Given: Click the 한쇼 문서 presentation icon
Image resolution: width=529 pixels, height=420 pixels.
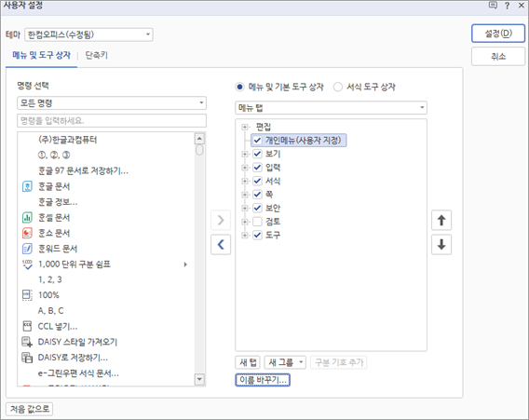Looking at the screenshot, I should point(27,233).
